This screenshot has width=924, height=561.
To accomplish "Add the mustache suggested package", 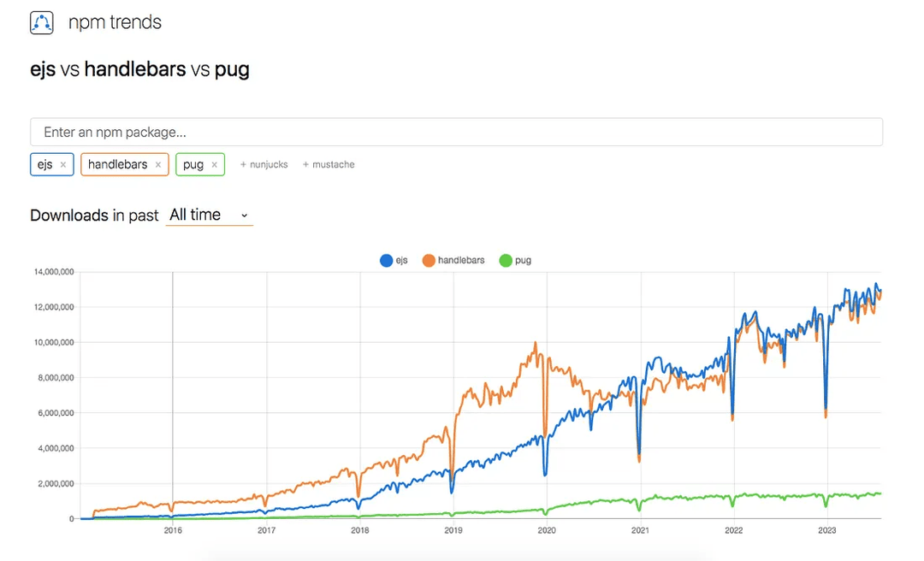I will tap(329, 164).
